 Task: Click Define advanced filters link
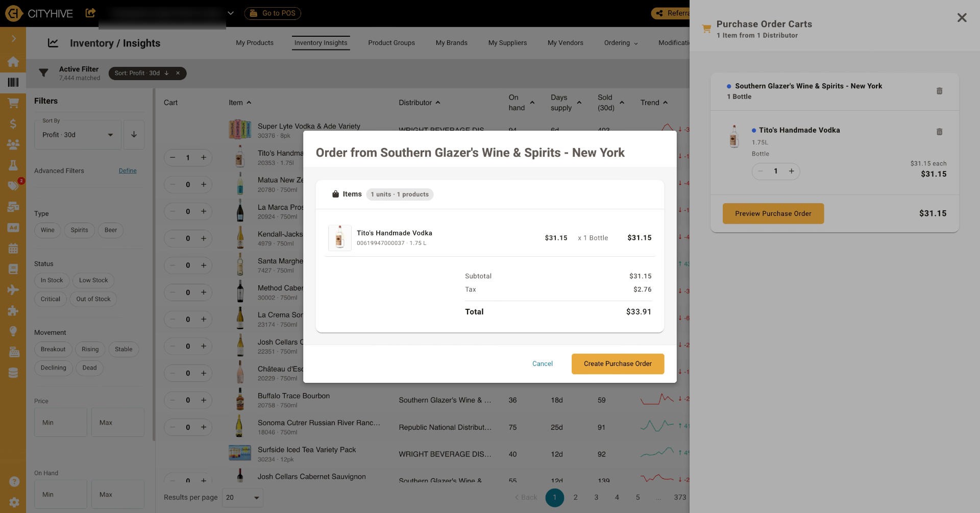128,171
